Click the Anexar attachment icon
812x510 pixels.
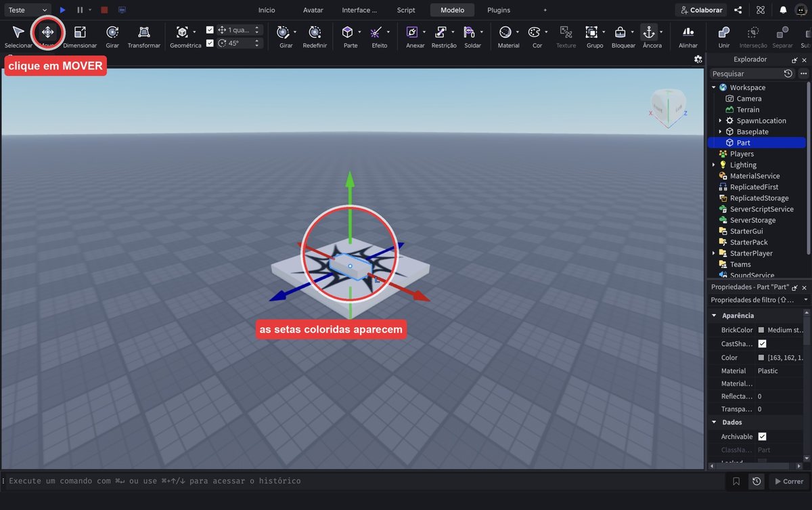coord(412,32)
